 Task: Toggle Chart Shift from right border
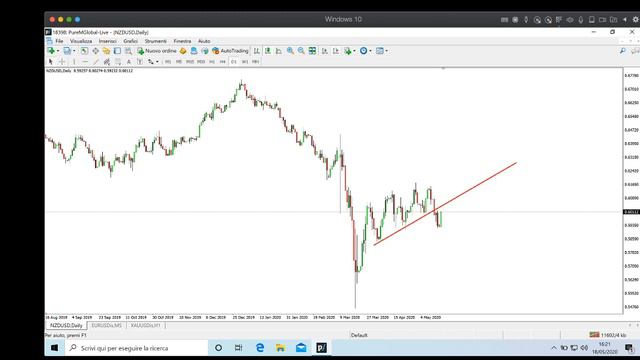pyautogui.click(x=336, y=51)
